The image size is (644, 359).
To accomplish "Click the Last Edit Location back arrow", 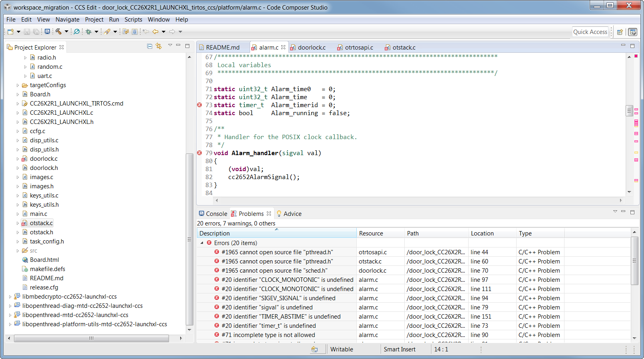I will coord(146,32).
